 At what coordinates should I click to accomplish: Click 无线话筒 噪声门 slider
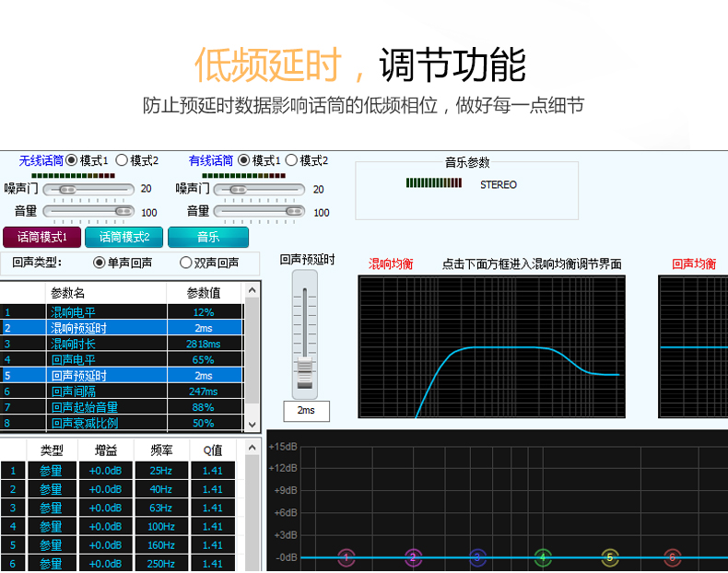(88, 189)
